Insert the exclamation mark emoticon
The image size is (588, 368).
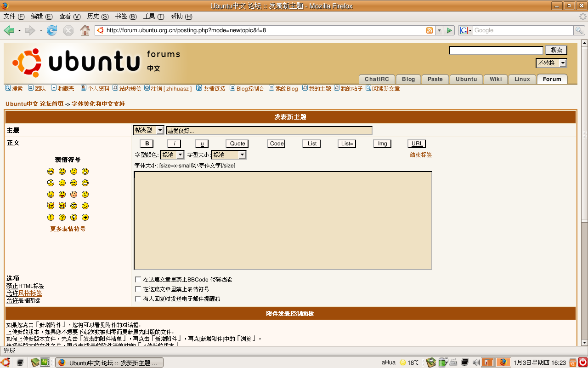[x=51, y=217]
